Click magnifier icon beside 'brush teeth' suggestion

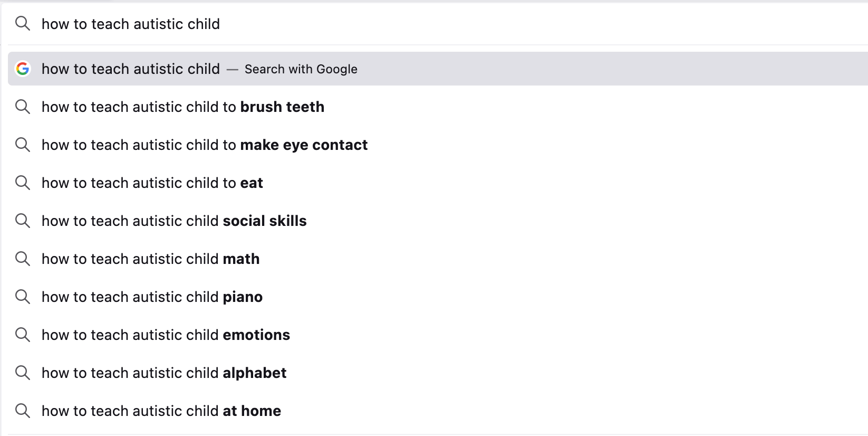23,107
